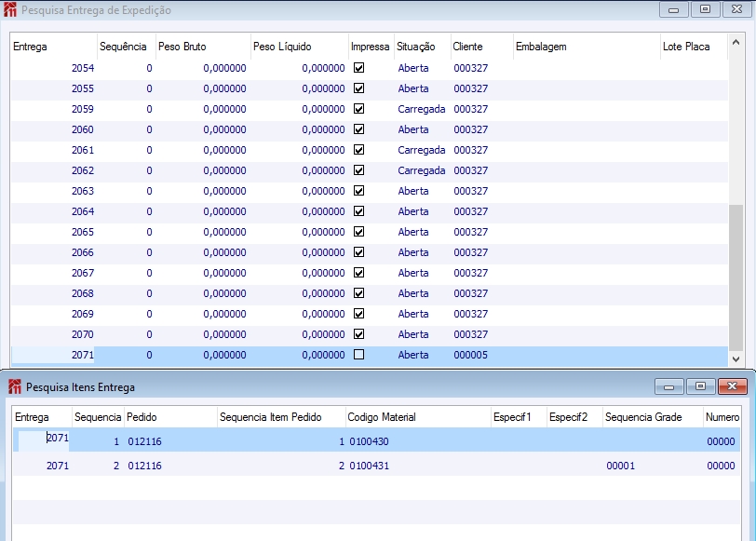Maximize the Pesquisa Itens Entrega window
The image size is (756, 541).
pyautogui.click(x=700, y=386)
